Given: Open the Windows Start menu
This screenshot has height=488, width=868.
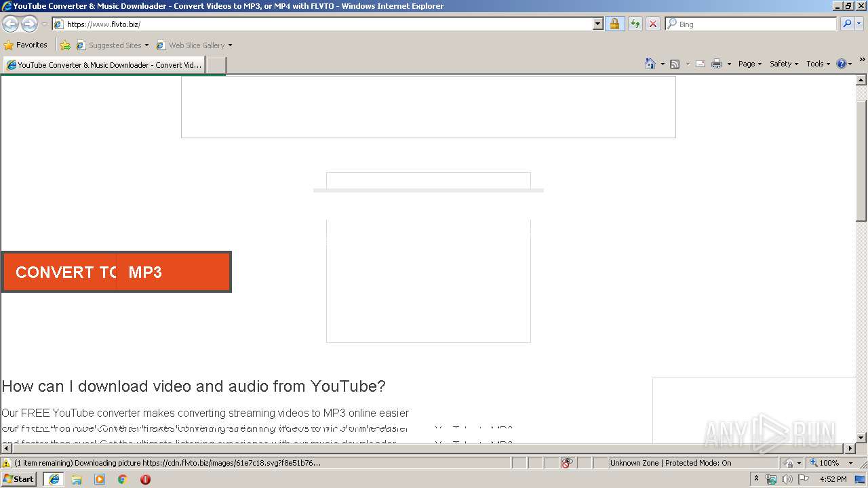Looking at the screenshot, I should (x=18, y=479).
